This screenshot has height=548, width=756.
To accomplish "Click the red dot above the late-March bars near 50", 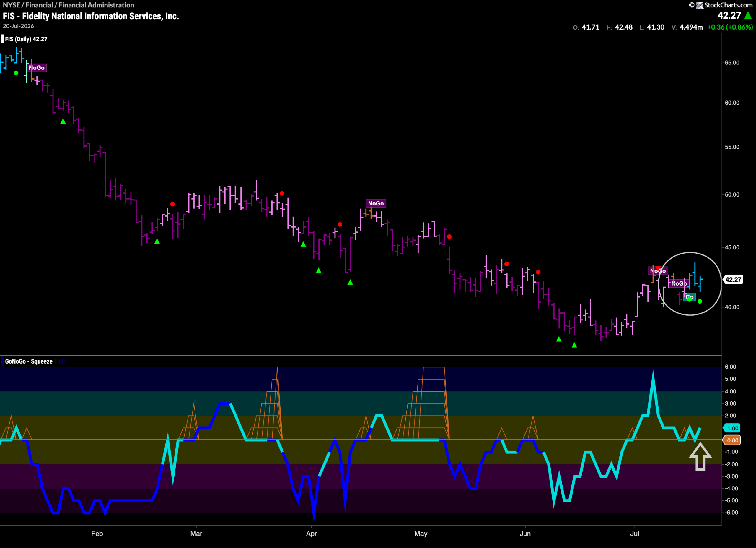I will tap(282, 193).
